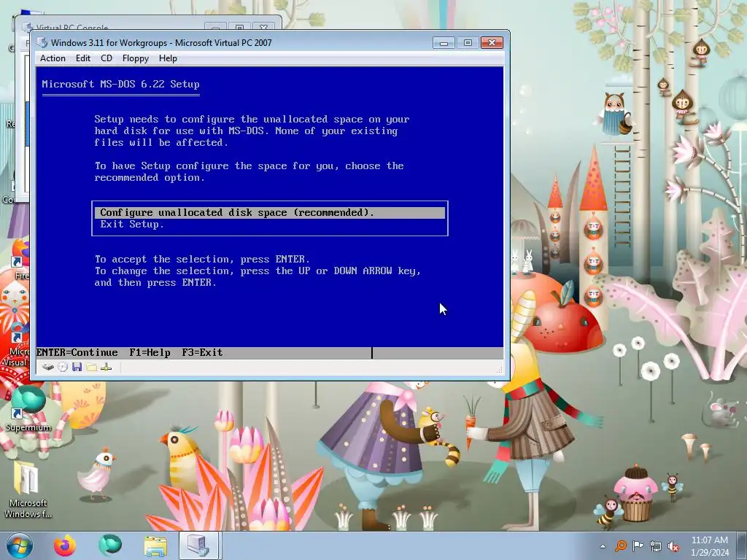Click the shared folder status icon
The height and width of the screenshot is (560, 747).
pos(92,367)
